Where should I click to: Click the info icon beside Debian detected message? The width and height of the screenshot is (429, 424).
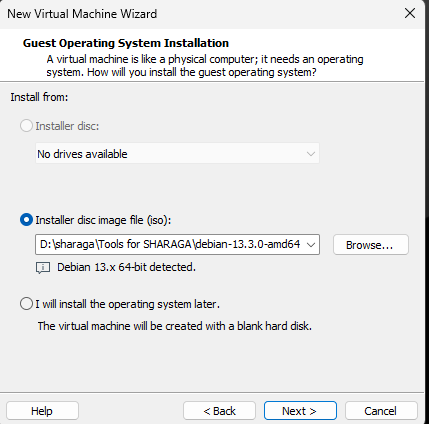point(43,268)
